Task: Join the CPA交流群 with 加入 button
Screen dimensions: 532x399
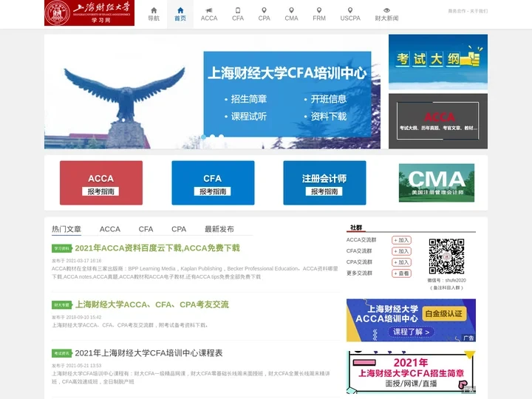Action: (x=401, y=262)
